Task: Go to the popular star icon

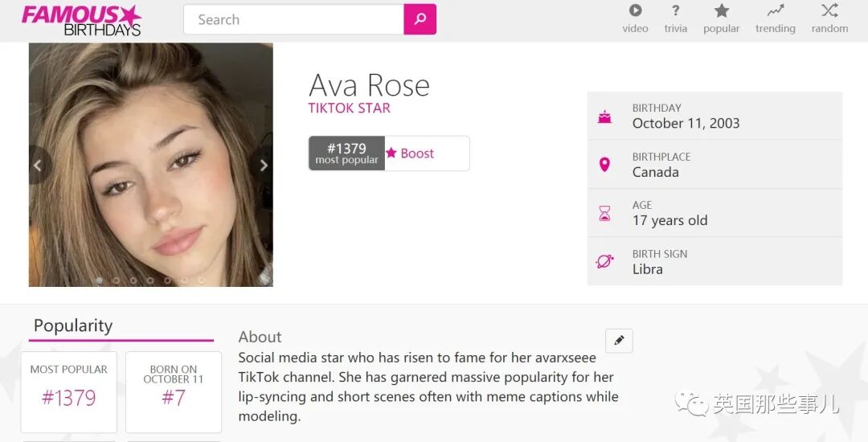Action: pos(721,10)
